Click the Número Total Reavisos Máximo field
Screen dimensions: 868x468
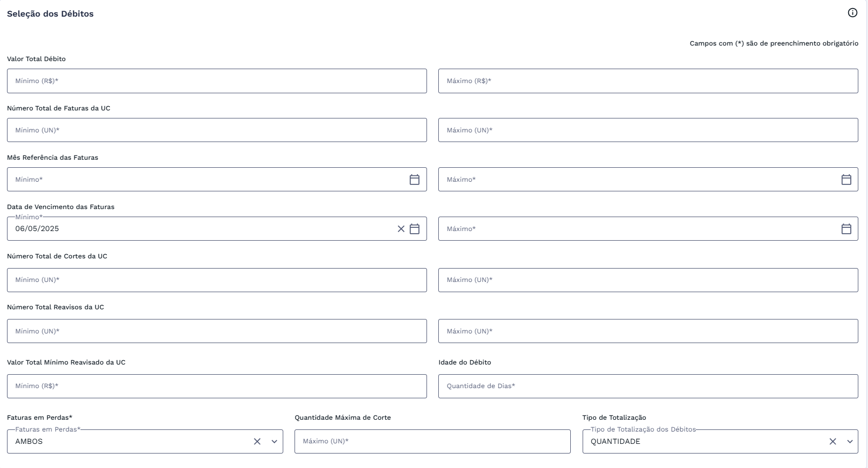pyautogui.click(x=648, y=331)
